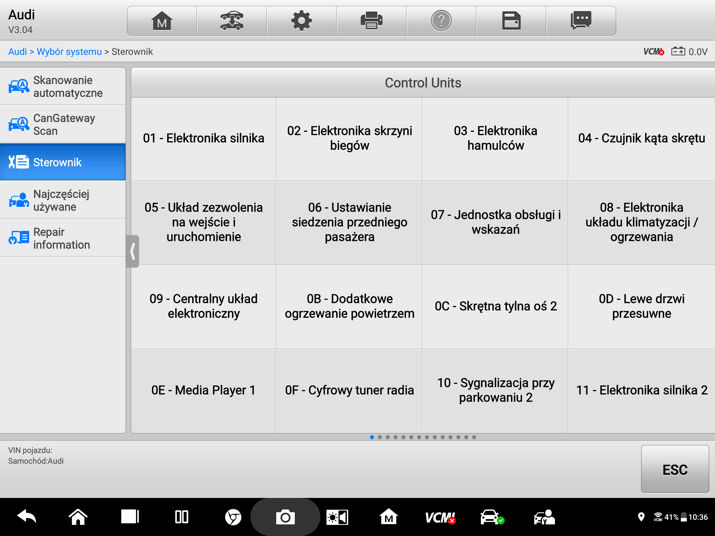Click the printer icon
715x536 pixels.
pyautogui.click(x=371, y=21)
